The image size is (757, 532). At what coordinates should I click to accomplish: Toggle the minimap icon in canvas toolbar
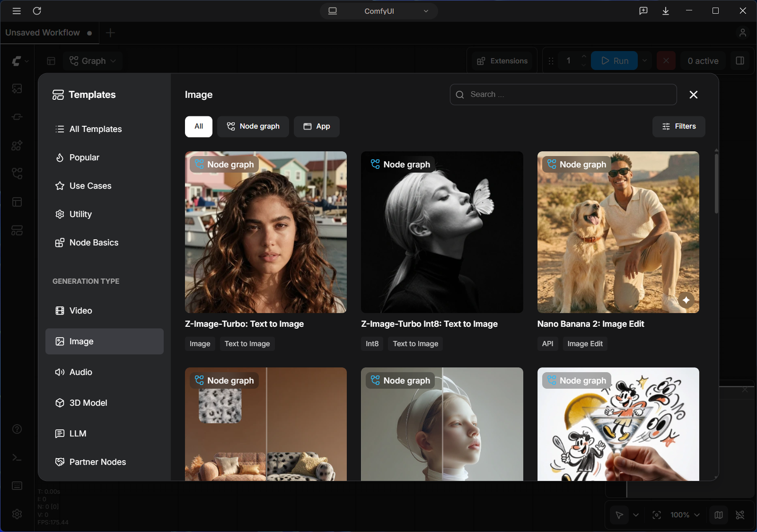pyautogui.click(x=719, y=515)
